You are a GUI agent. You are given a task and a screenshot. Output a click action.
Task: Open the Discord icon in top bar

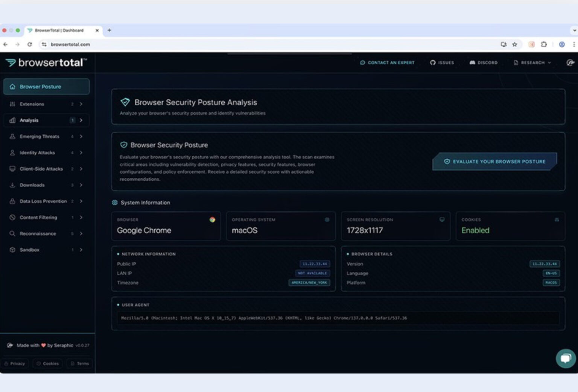tap(473, 63)
